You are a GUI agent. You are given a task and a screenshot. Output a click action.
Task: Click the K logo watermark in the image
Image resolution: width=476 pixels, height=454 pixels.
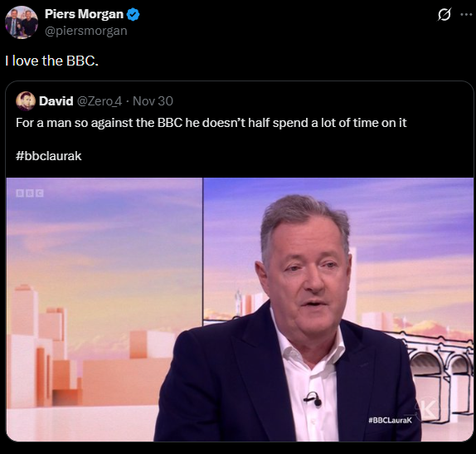(x=426, y=409)
